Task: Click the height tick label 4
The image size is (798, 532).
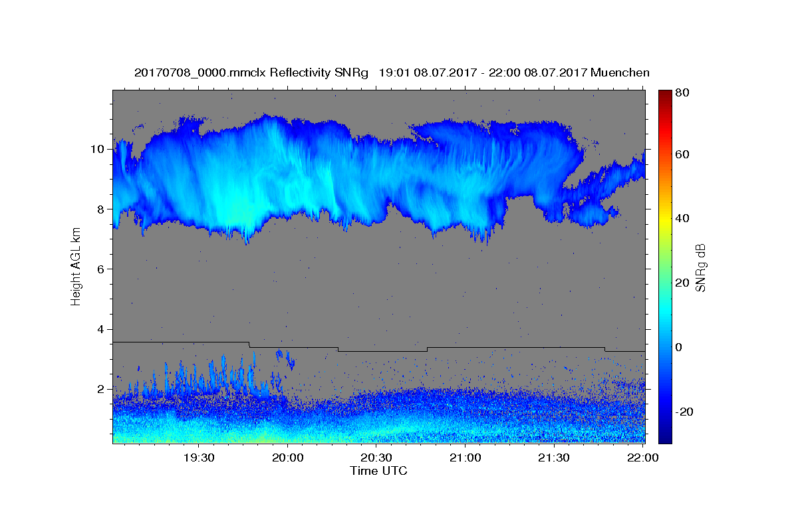Action: [101, 329]
